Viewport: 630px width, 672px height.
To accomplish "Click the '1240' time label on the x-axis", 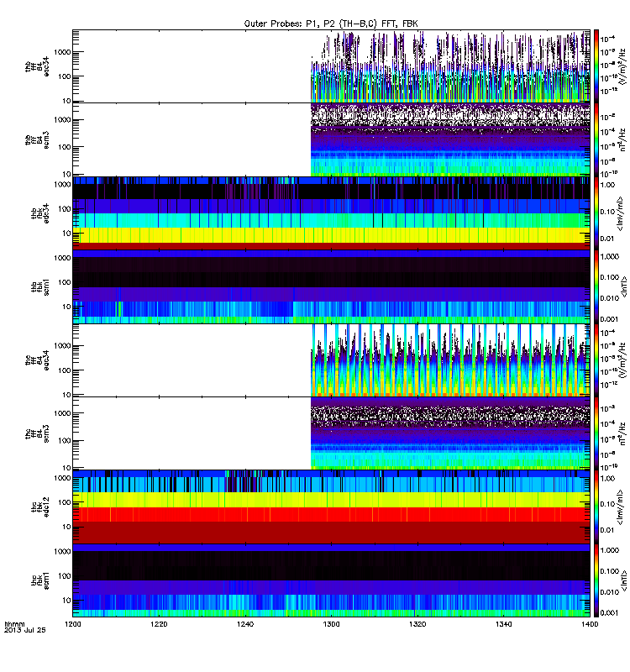I will pyautogui.click(x=245, y=624).
